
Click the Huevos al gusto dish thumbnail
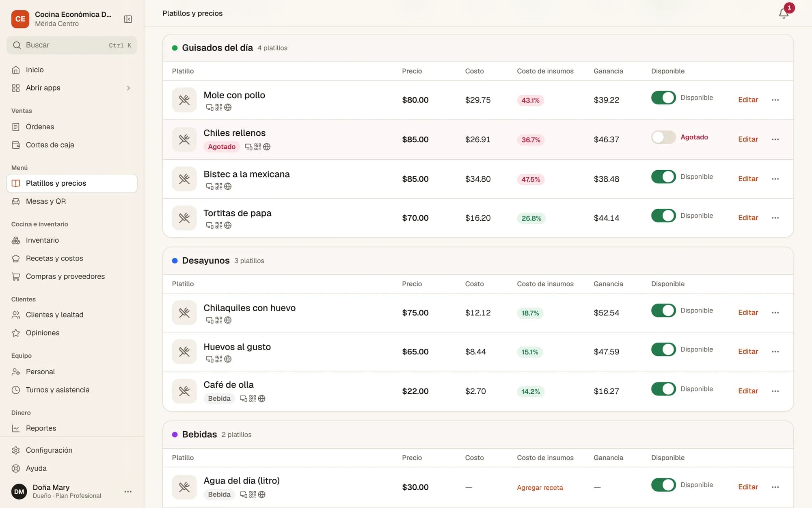(x=184, y=352)
